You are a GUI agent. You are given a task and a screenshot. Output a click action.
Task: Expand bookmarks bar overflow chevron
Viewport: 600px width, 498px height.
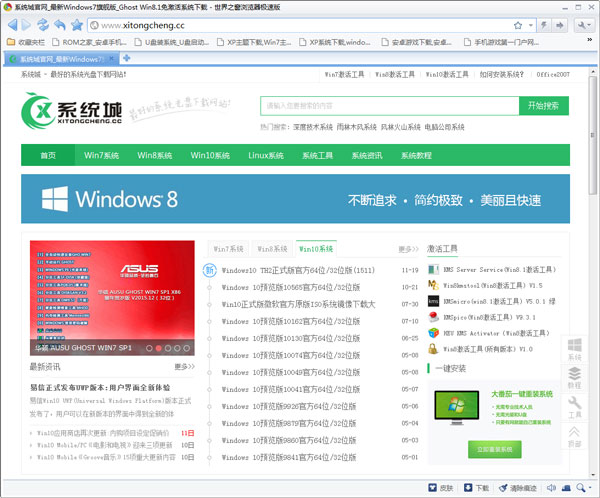point(590,39)
